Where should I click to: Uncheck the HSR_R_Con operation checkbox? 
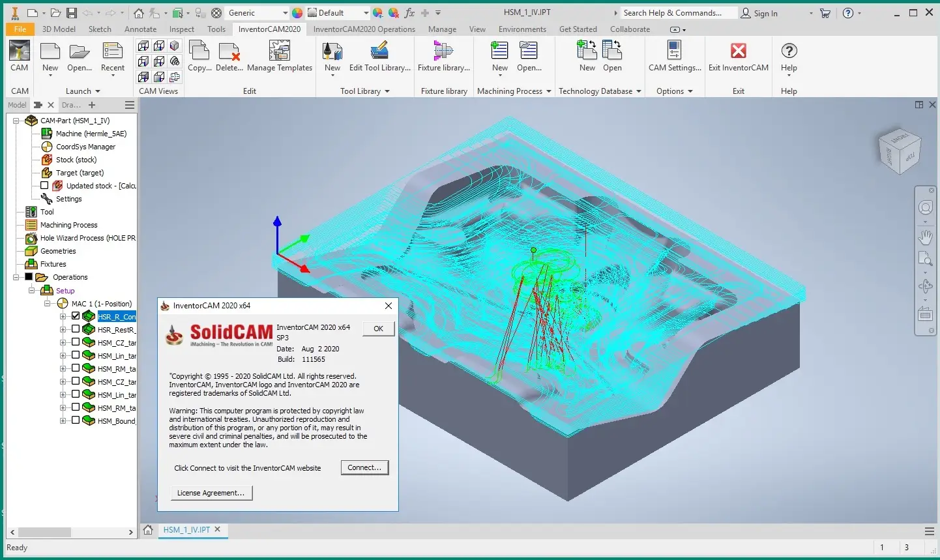pyautogui.click(x=76, y=316)
